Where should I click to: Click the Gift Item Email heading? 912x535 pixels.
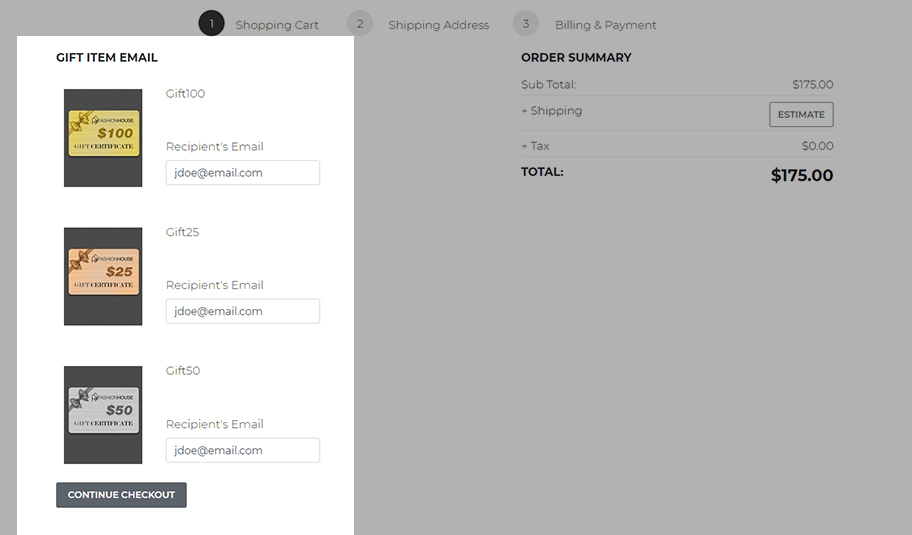click(107, 58)
